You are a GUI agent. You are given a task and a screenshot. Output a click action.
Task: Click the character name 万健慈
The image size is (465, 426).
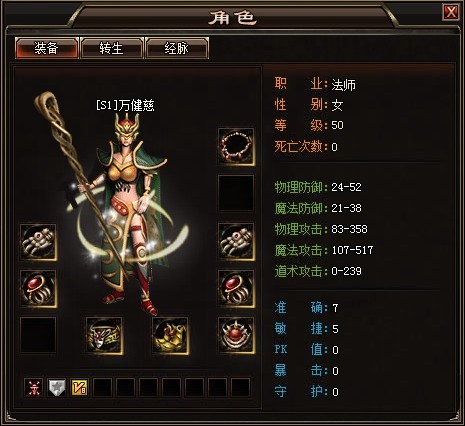pyautogui.click(x=138, y=105)
